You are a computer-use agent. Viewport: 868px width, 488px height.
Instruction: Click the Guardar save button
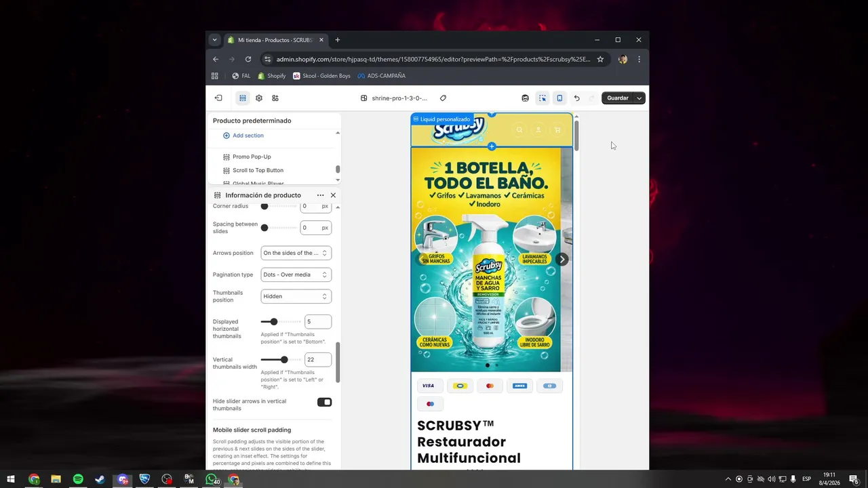[618, 98]
